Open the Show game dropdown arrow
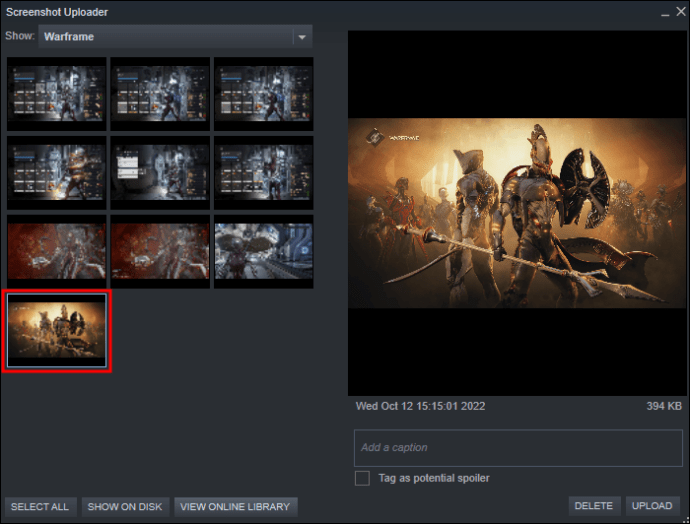Screen dimensions: 690x524 click(x=302, y=37)
